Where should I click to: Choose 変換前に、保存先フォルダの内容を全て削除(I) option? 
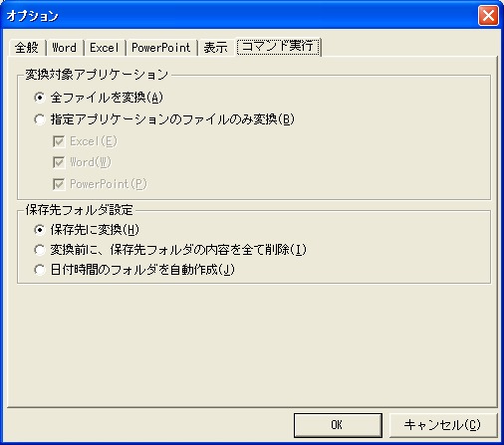[x=170, y=250]
